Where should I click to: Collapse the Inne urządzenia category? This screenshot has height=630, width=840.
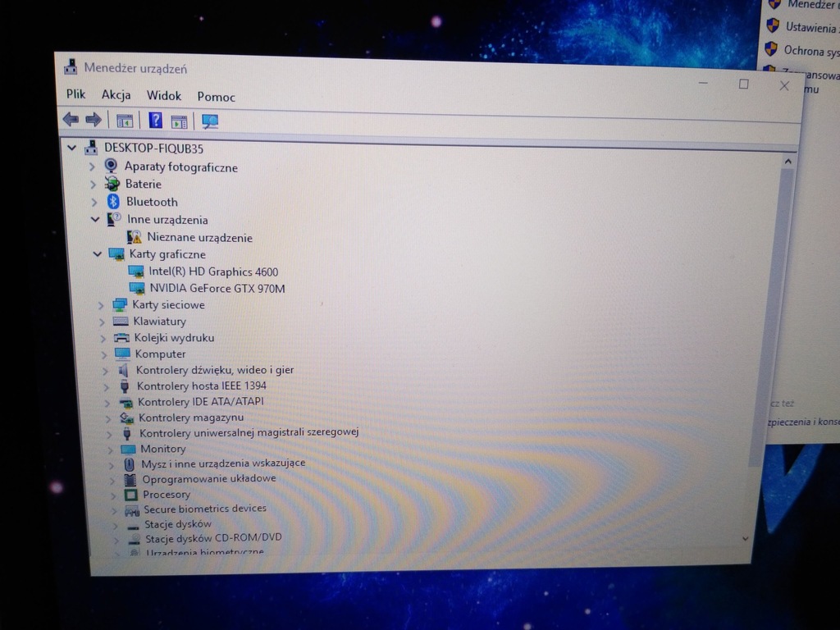pyautogui.click(x=95, y=219)
